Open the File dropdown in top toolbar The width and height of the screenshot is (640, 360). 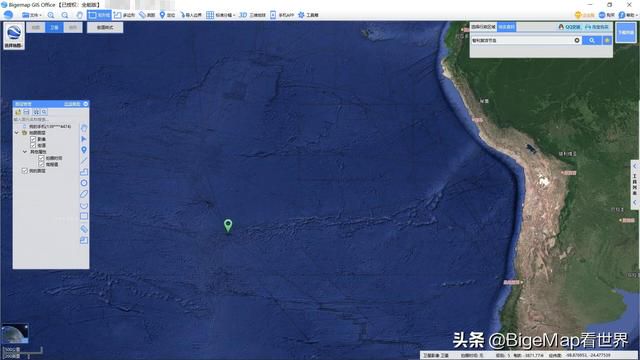click(x=32, y=15)
